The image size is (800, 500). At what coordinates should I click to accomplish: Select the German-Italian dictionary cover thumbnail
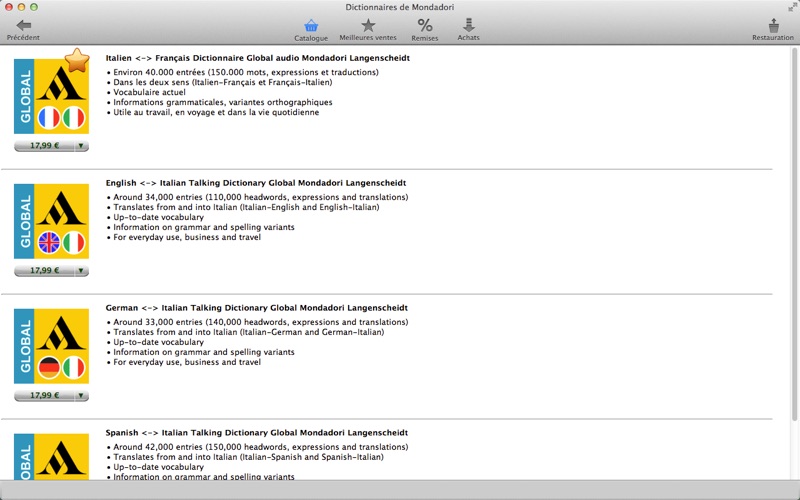52,346
